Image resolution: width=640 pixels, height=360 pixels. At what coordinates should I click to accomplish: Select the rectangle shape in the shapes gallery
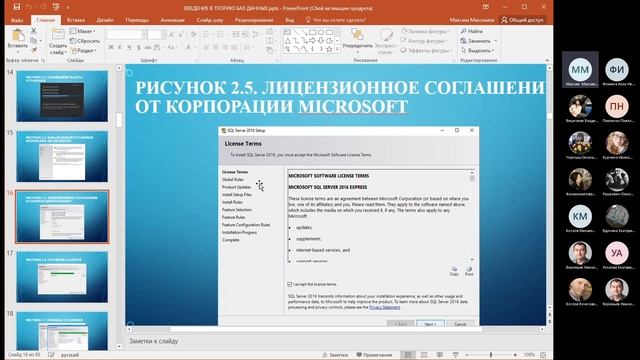click(x=313, y=32)
